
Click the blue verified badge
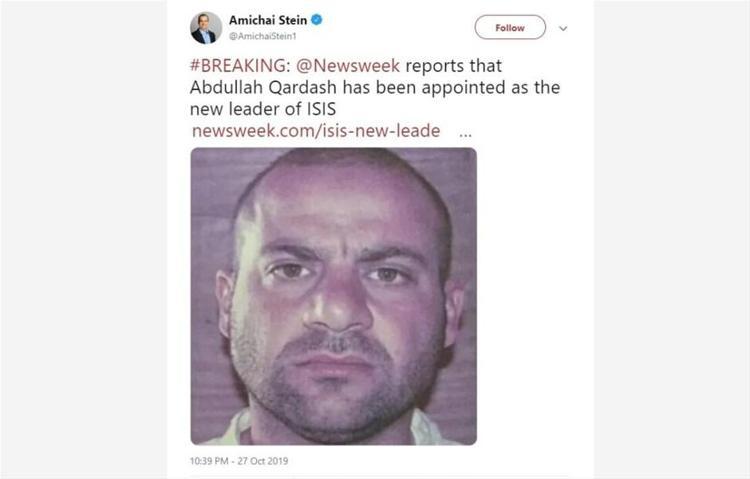317,20
